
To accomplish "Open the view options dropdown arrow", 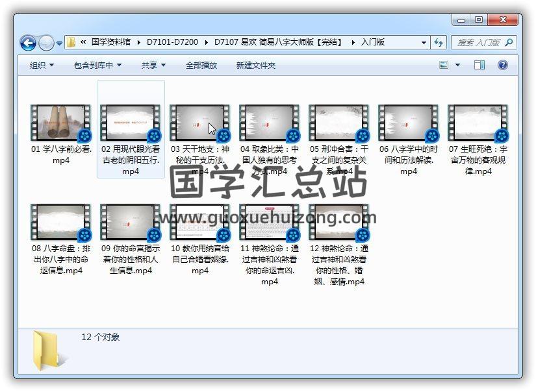I will [458, 65].
